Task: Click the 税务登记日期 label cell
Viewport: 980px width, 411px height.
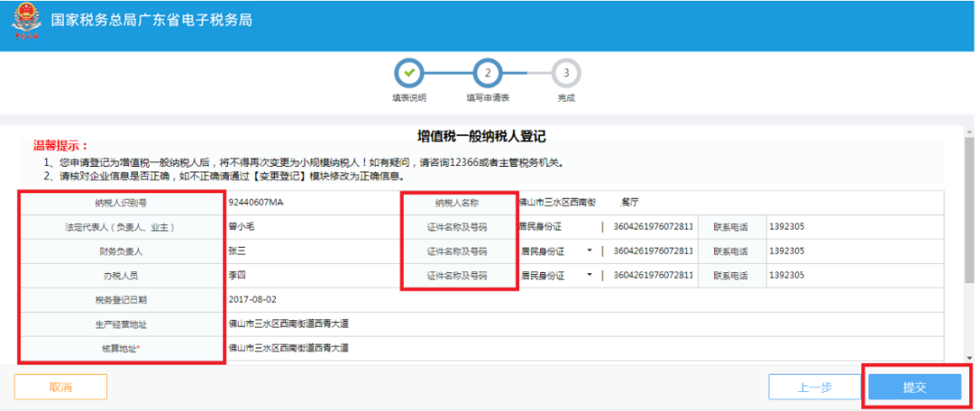Action: (x=122, y=299)
